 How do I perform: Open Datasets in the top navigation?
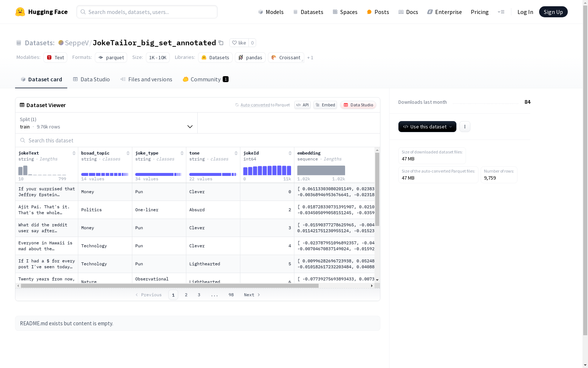point(308,12)
